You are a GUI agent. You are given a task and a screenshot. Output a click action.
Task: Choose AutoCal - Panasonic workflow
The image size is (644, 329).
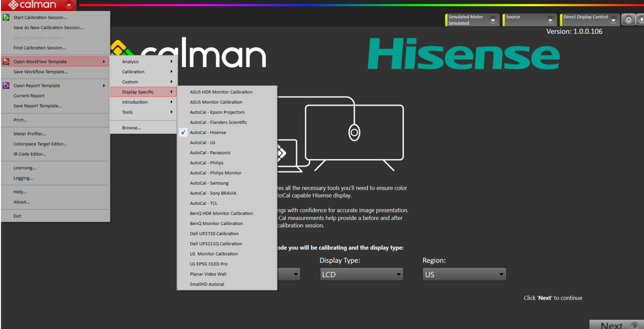click(x=227, y=153)
